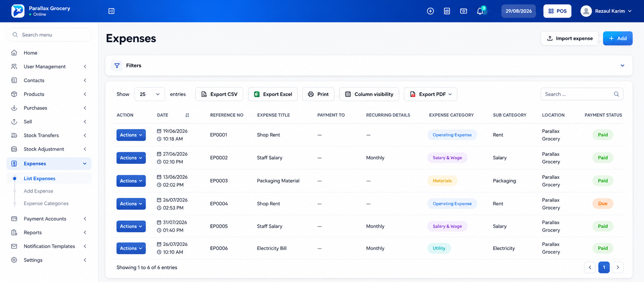This screenshot has height=282, width=644.
Task: Toggle the sidebar collapse icon
Action: point(111,11)
